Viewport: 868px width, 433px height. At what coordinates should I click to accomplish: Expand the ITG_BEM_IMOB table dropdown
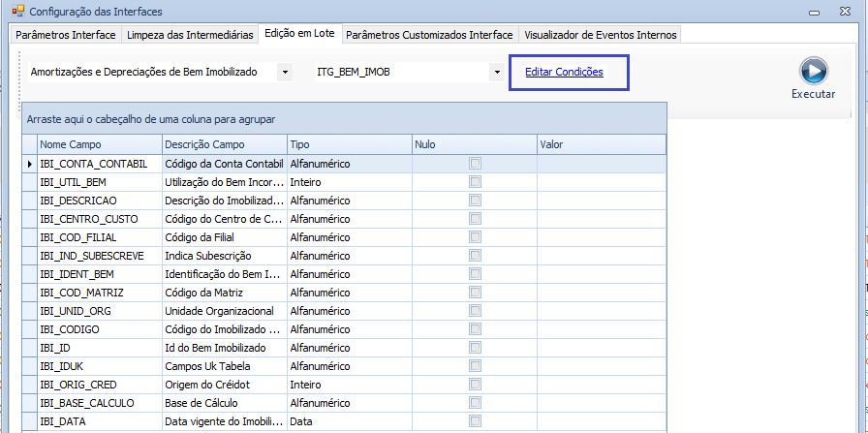tap(496, 73)
